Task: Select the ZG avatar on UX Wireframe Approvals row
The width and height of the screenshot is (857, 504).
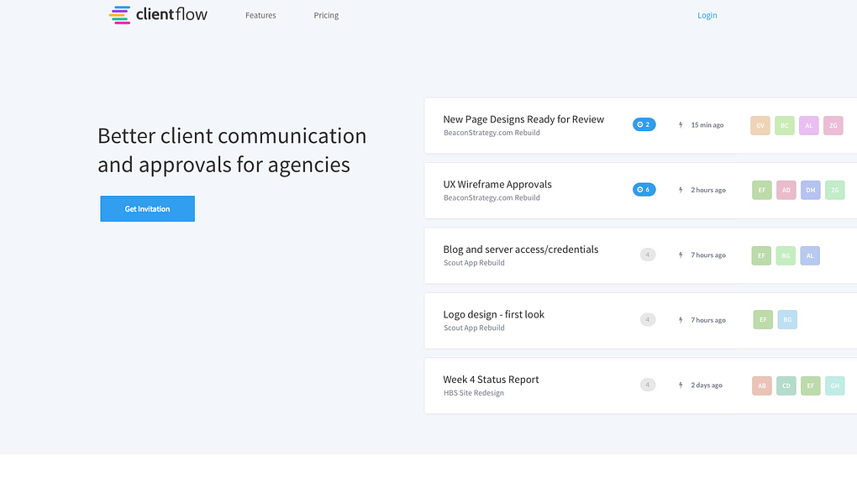Action: pyautogui.click(x=834, y=190)
